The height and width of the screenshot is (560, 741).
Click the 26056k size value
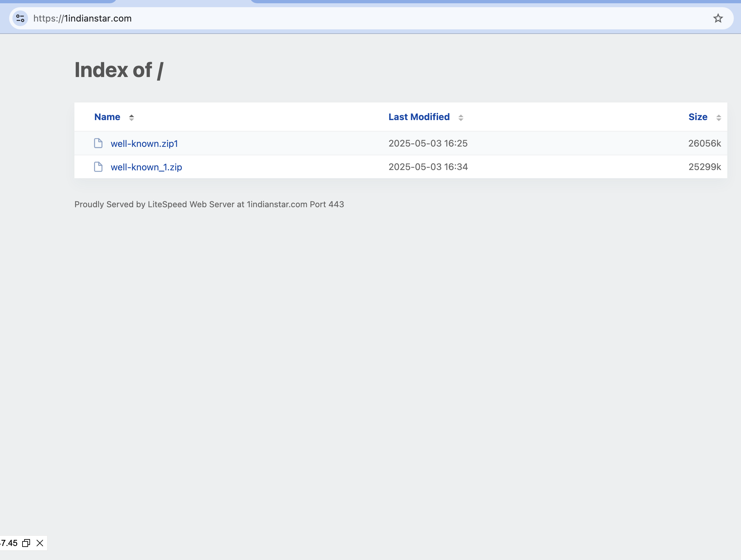click(x=704, y=143)
